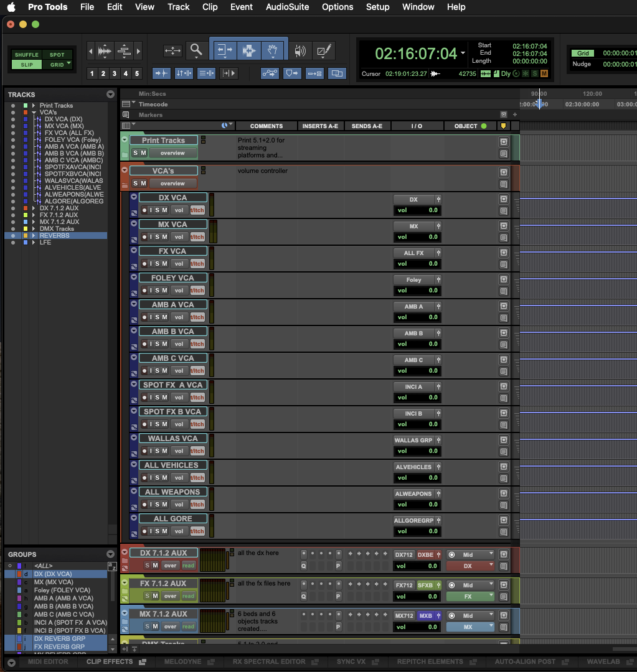Viewport: 637px width, 672px height.
Task: Enable Spot edit mode
Action: coord(57,54)
